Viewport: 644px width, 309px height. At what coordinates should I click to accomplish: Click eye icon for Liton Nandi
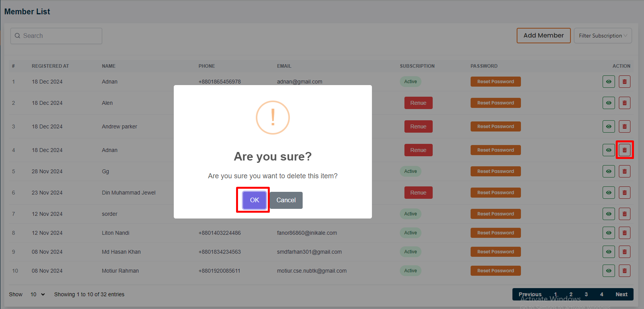pos(608,233)
